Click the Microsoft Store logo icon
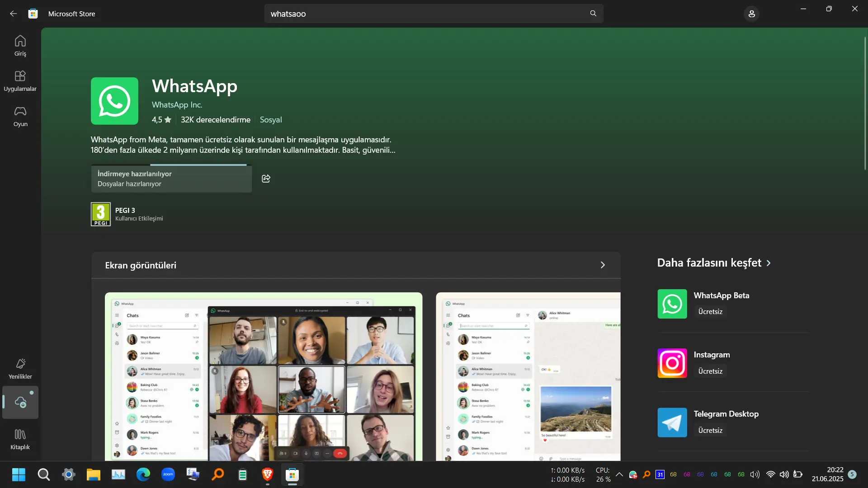Screen dimensions: 868x488 click(x=33, y=14)
